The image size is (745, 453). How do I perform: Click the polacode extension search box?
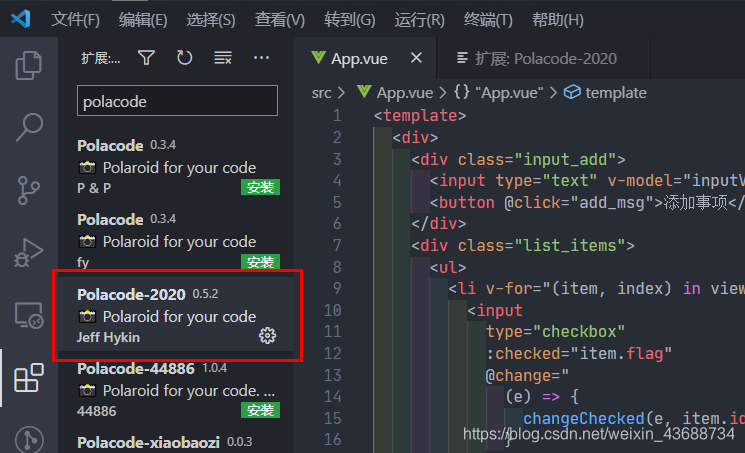coord(177,101)
